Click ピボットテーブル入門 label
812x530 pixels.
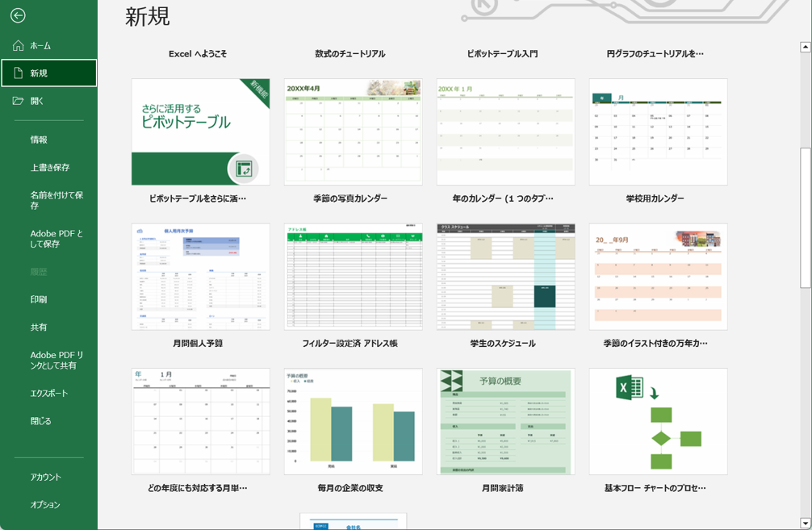(x=502, y=54)
